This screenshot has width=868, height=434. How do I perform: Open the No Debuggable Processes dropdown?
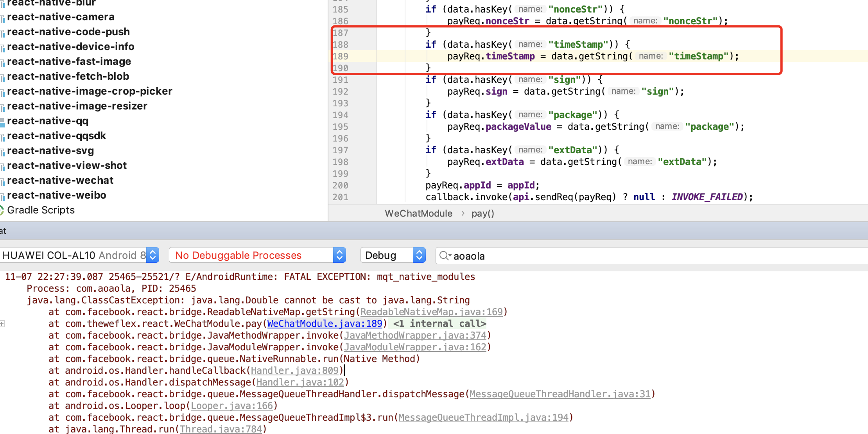click(339, 255)
